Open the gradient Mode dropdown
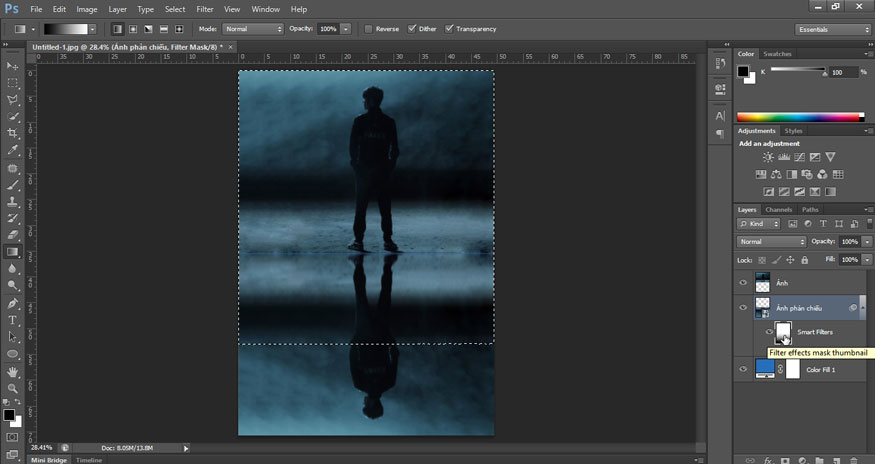This screenshot has height=464, width=875. [253, 29]
